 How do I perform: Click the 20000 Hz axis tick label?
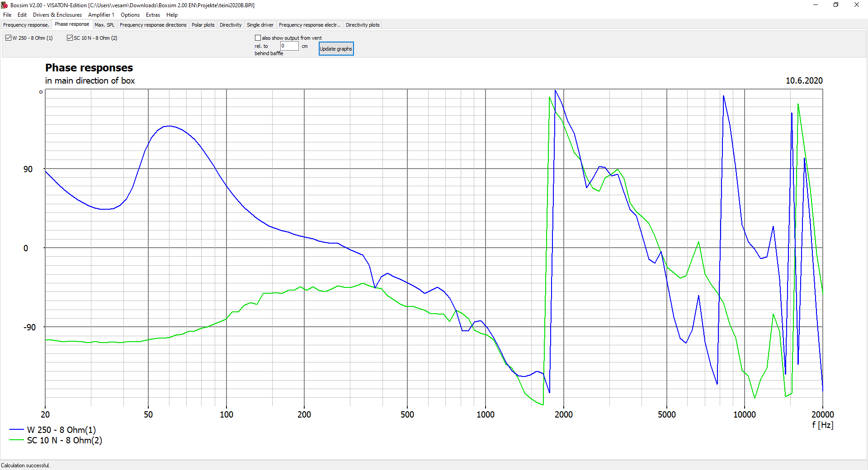pyautogui.click(x=822, y=414)
